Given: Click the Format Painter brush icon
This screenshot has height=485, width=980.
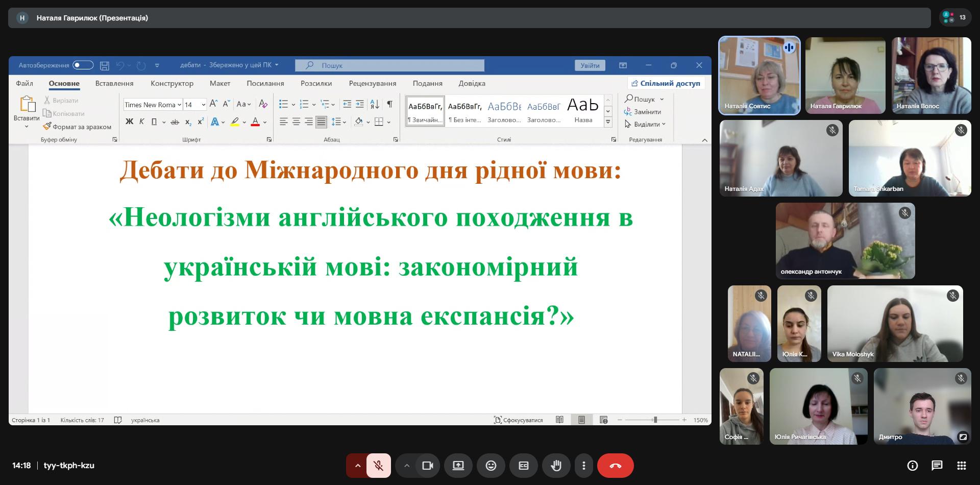Looking at the screenshot, I should click(47, 127).
